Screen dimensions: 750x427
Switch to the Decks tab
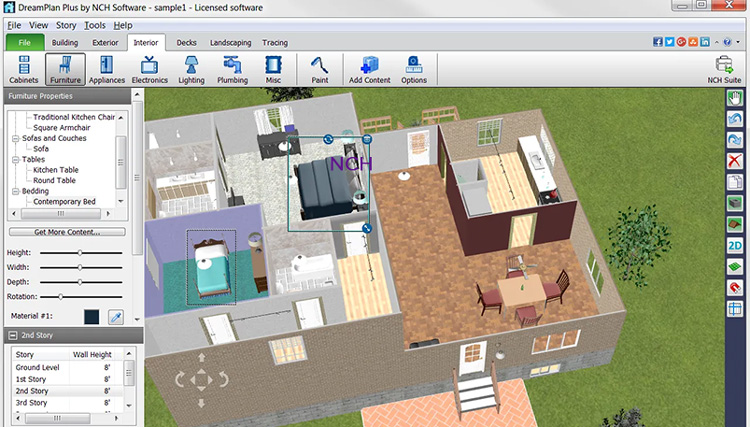(x=187, y=43)
